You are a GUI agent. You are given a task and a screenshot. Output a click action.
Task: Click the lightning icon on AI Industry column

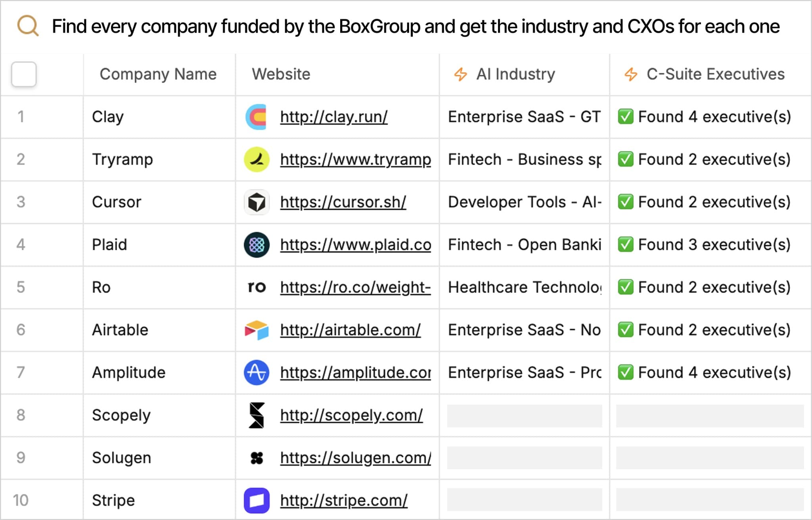coord(460,74)
